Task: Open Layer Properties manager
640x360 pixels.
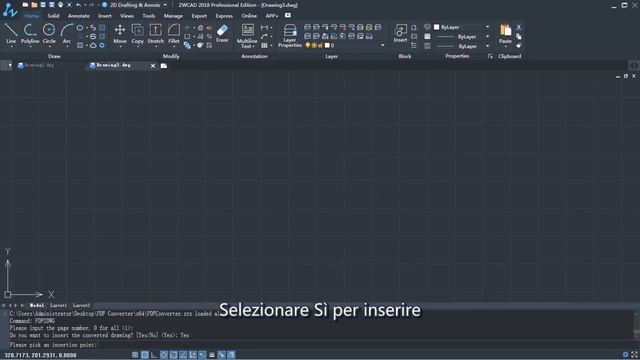Action: tap(290, 35)
